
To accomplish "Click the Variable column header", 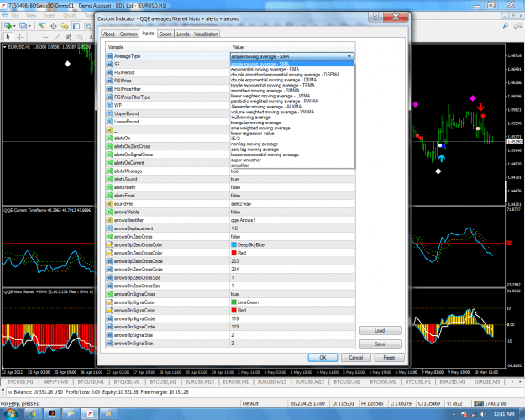I will point(167,47).
